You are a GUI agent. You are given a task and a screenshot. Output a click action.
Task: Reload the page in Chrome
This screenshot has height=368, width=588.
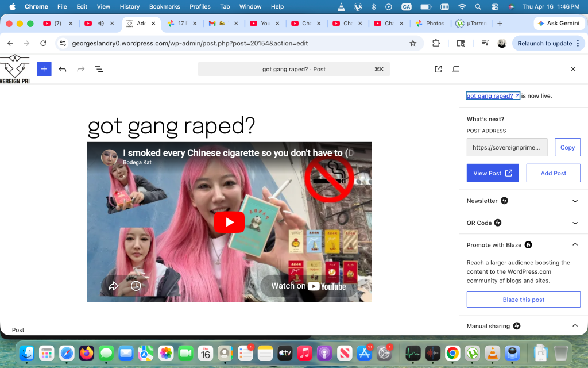pyautogui.click(x=43, y=43)
